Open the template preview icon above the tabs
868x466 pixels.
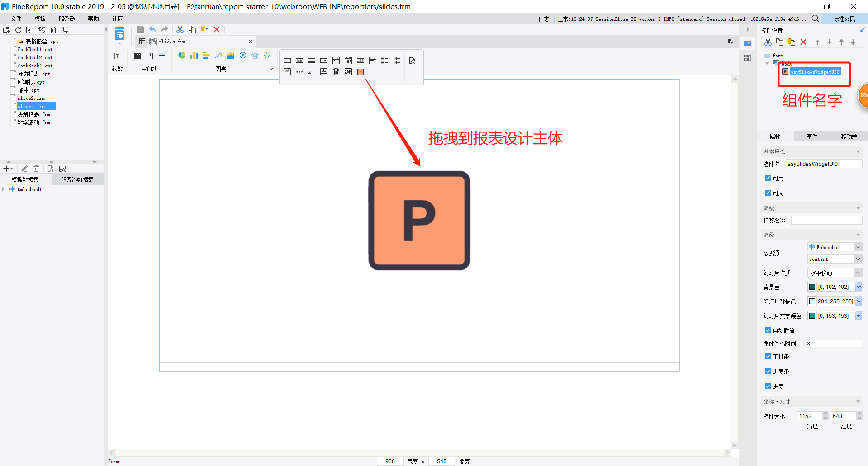pos(119,34)
